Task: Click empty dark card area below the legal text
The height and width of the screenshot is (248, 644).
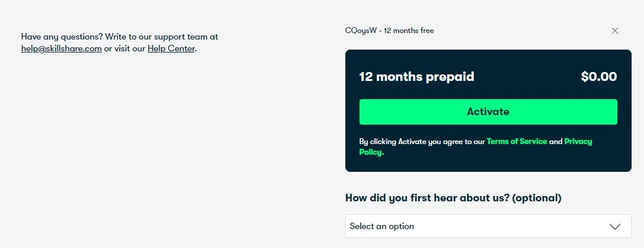Action: [x=488, y=164]
